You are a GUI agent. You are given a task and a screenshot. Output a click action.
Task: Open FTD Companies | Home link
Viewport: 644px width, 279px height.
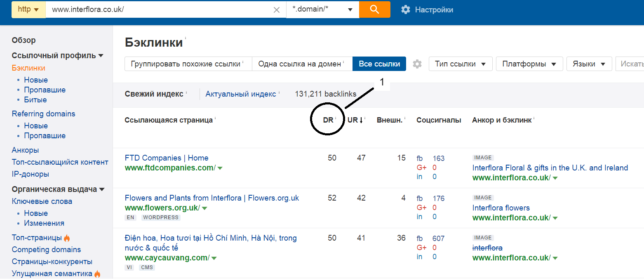167,158
